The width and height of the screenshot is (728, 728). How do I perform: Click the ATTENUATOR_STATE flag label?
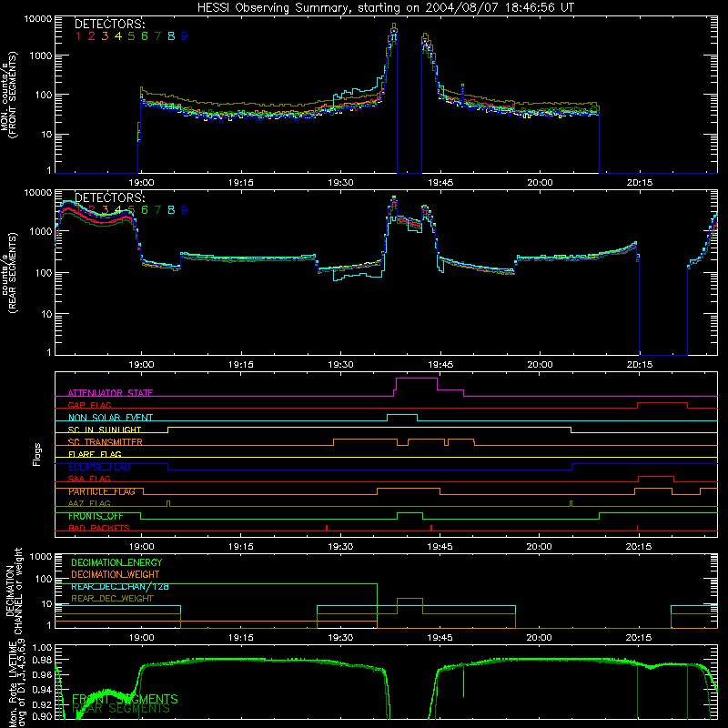pyautogui.click(x=110, y=393)
